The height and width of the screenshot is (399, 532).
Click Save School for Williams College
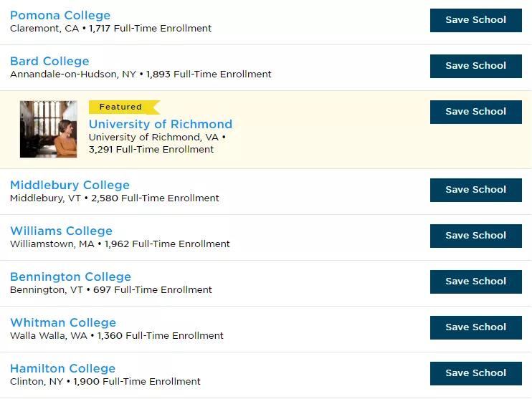(x=475, y=236)
